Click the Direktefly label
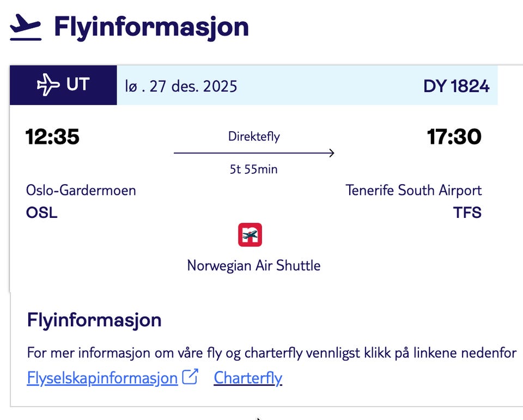 pos(254,136)
